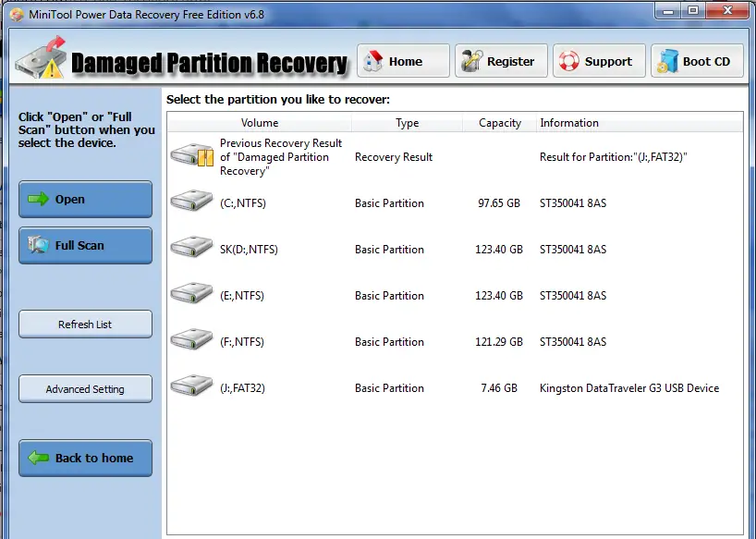Viewport: 756px width, 539px height.
Task: Select the J: FAT32 drive icon
Action: [x=191, y=386]
